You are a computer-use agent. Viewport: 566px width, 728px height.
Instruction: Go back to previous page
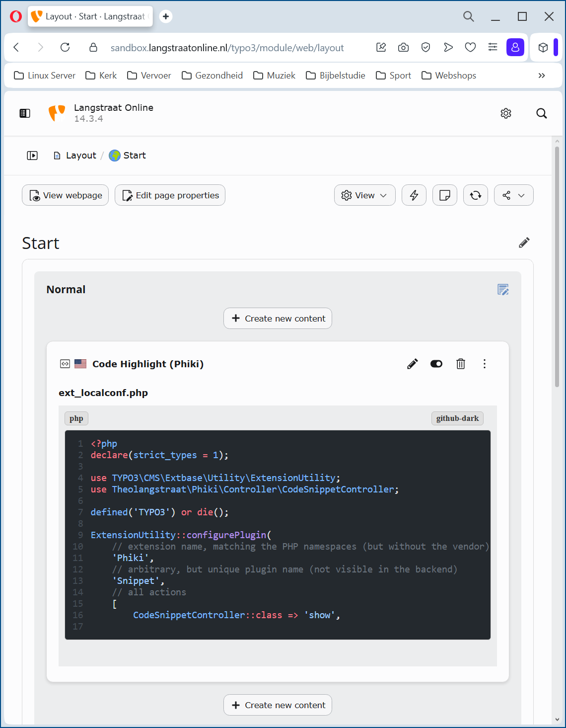tap(16, 47)
